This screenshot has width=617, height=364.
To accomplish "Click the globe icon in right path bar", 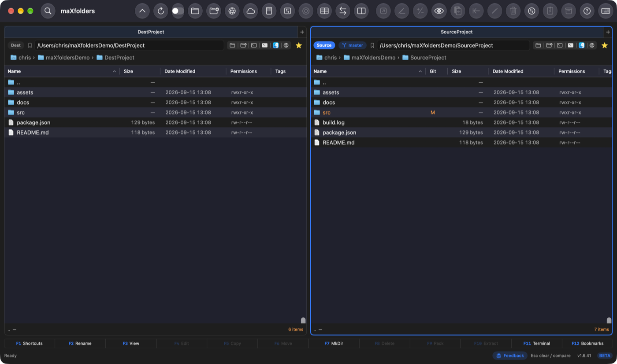I will pos(592,45).
